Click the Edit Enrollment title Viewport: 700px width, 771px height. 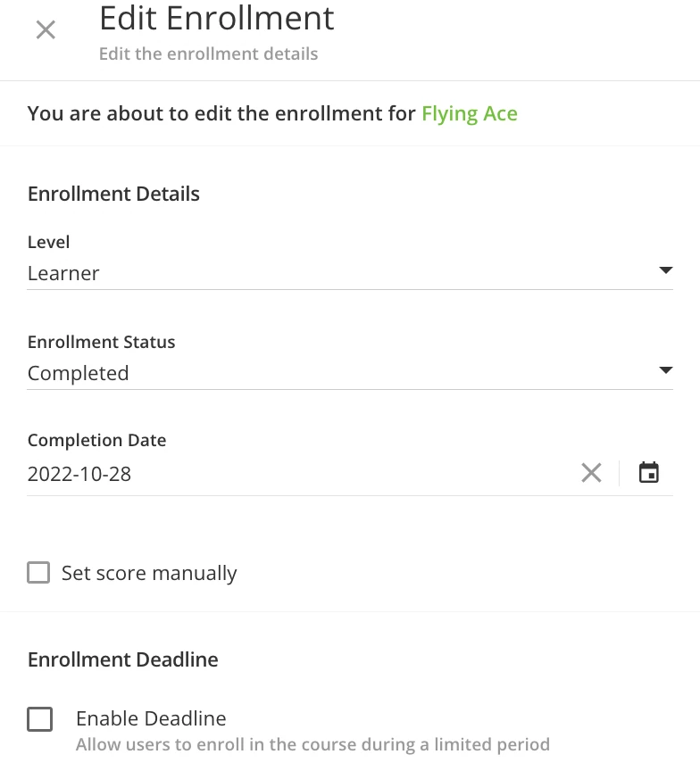click(217, 18)
